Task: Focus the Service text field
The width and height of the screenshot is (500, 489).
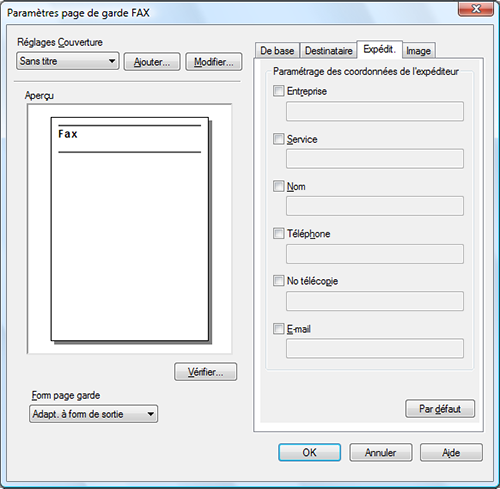Action: pyautogui.click(x=375, y=159)
